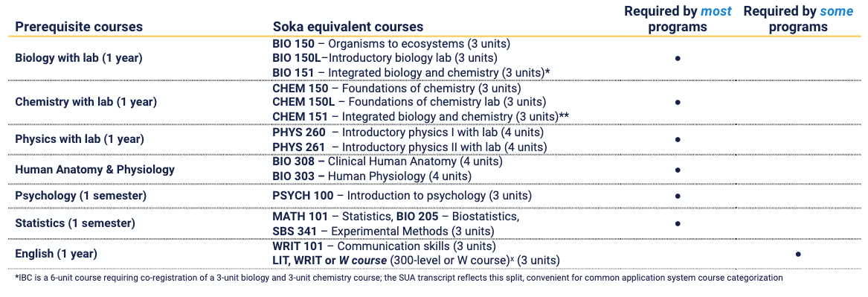Click BIO 150 Organisms to ecosystems entry
Image resolution: width=868 pixels, height=297 pixels.
tap(391, 43)
